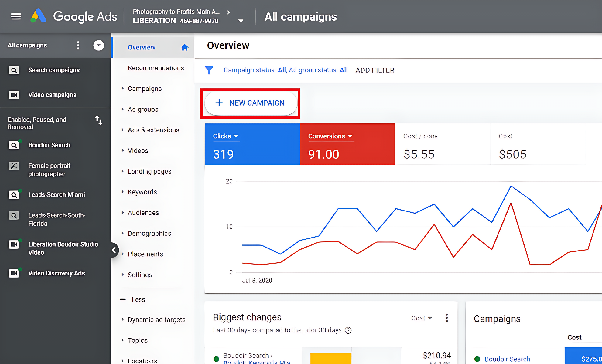Open the hamburger main menu
The width and height of the screenshot is (602, 364).
tap(16, 16)
